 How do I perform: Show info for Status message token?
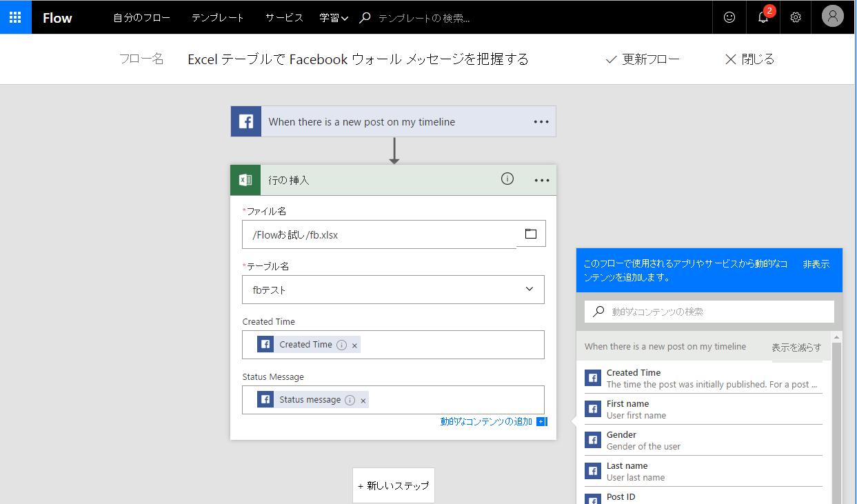(350, 400)
